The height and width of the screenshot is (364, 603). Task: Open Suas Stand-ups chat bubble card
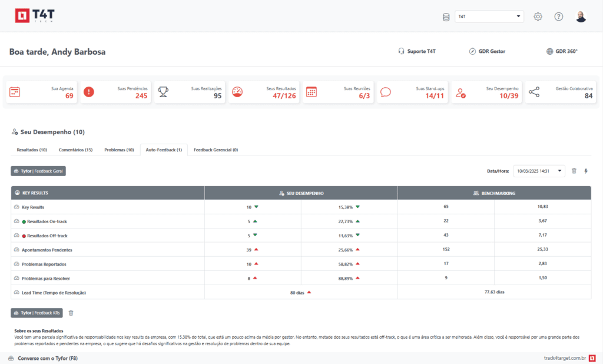412,92
